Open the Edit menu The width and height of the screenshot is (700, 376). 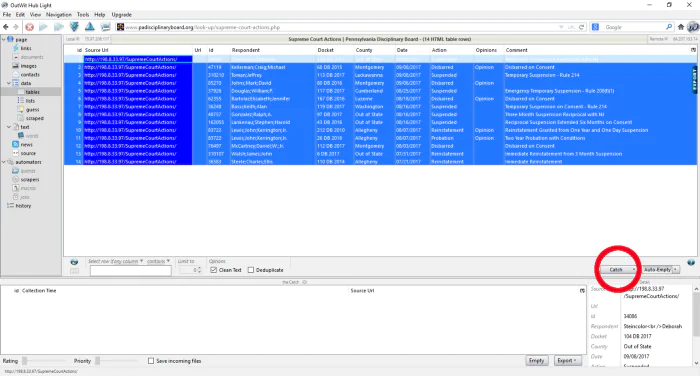click(x=21, y=15)
